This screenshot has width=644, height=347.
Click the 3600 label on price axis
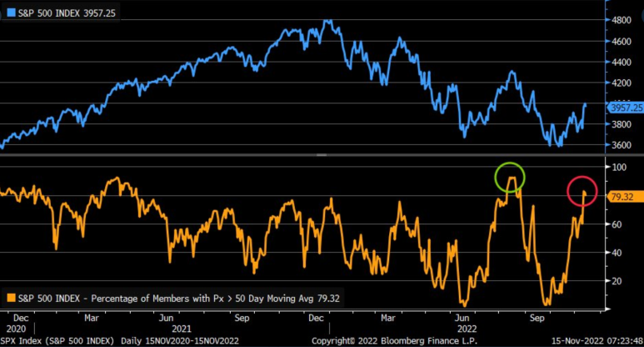pyautogui.click(x=622, y=145)
